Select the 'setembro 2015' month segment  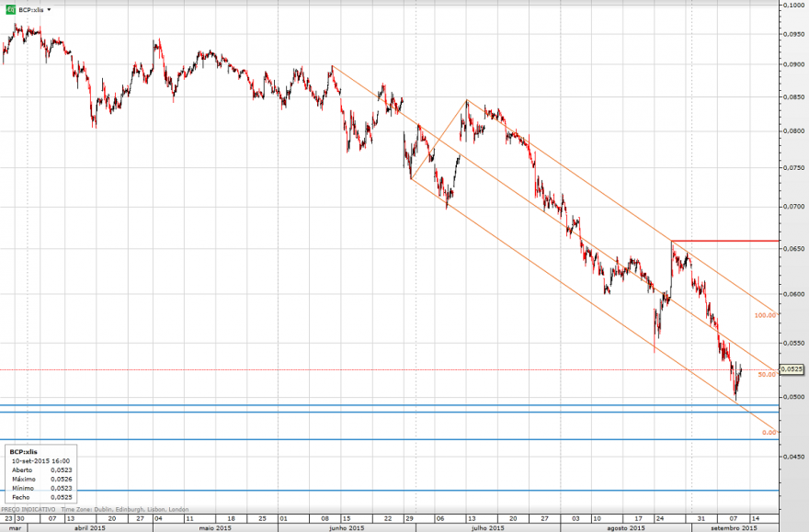coord(735,528)
